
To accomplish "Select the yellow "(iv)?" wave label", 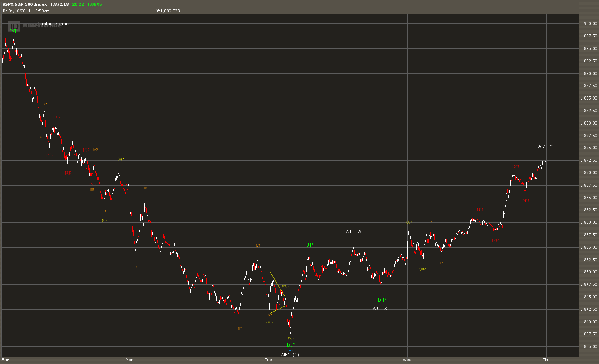I will (x=286, y=286).
